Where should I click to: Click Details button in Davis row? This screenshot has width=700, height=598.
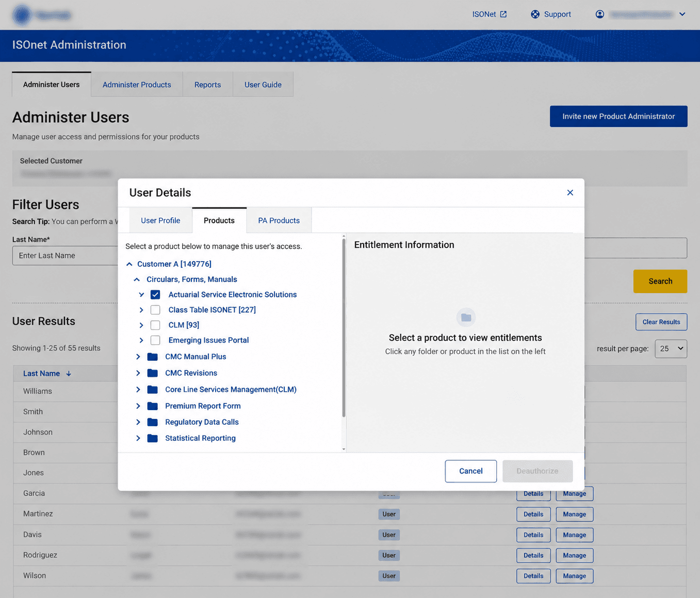pos(533,535)
